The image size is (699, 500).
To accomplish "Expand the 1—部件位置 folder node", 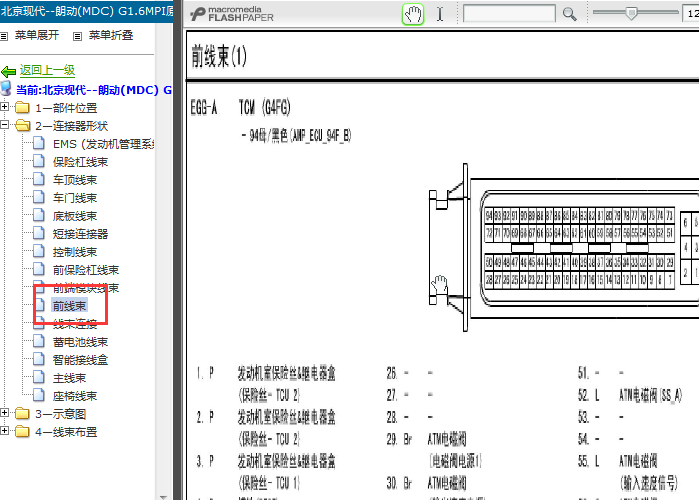I will (x=4, y=107).
